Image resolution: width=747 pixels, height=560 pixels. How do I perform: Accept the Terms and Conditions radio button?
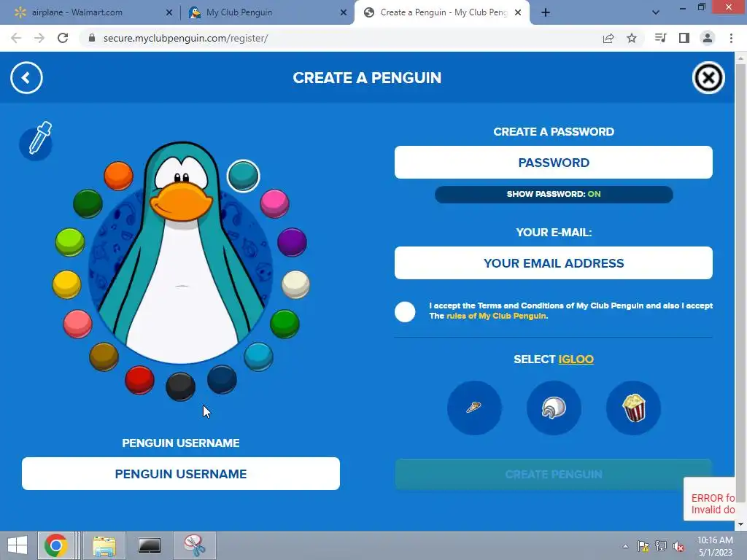pyautogui.click(x=405, y=312)
